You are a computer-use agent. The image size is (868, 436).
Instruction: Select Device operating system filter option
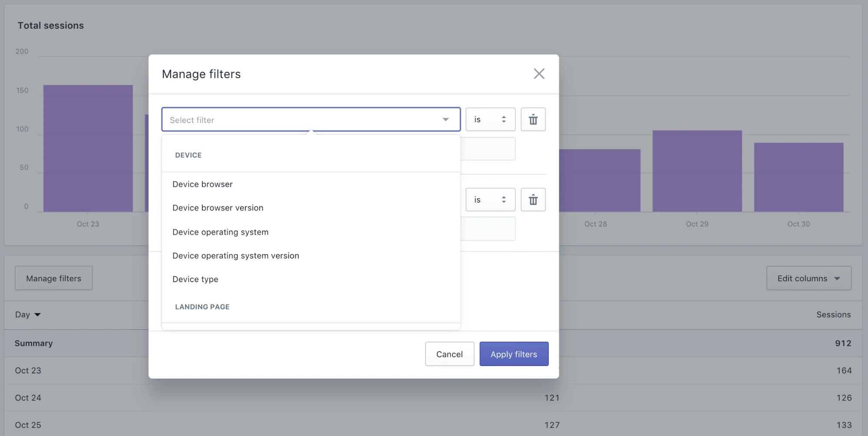(220, 232)
